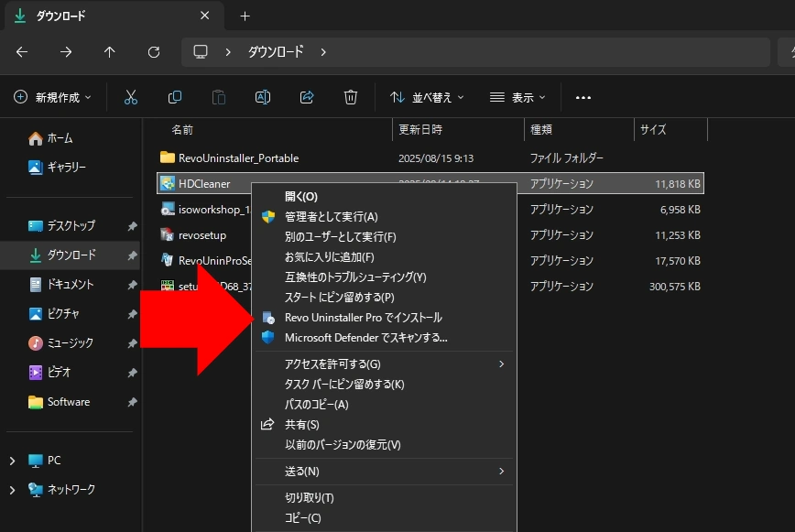Choose タスク バーにピン留めする(K)
The width and height of the screenshot is (795, 532).
click(385, 384)
